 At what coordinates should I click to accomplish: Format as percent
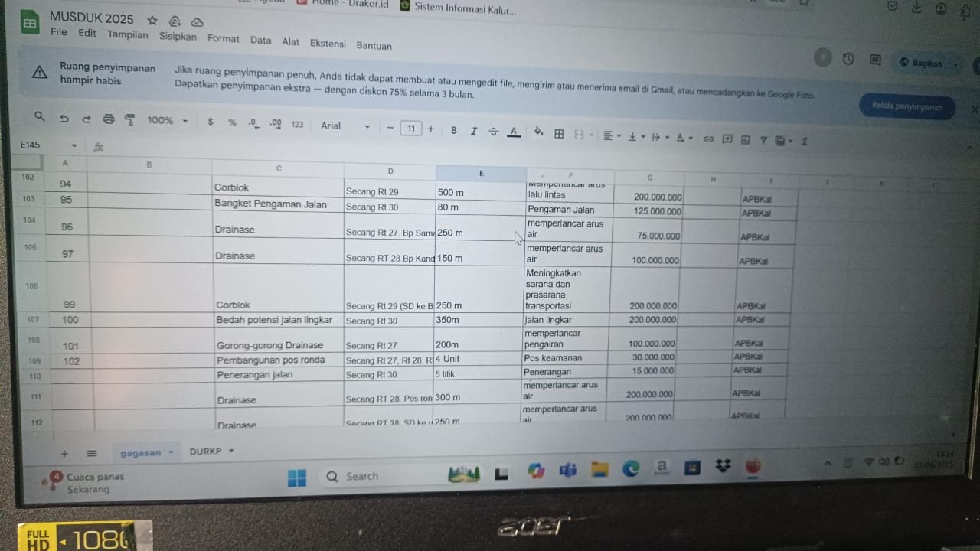coord(232,122)
